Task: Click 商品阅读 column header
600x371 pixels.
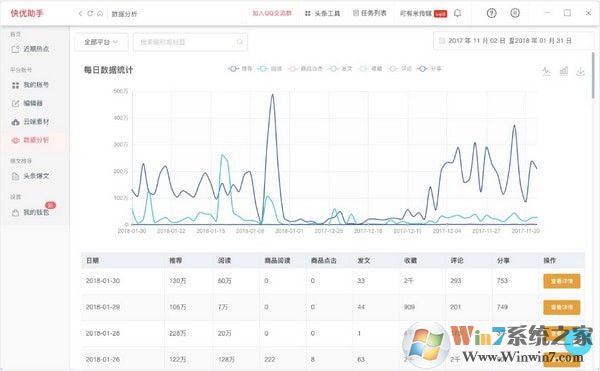Action: click(x=277, y=260)
